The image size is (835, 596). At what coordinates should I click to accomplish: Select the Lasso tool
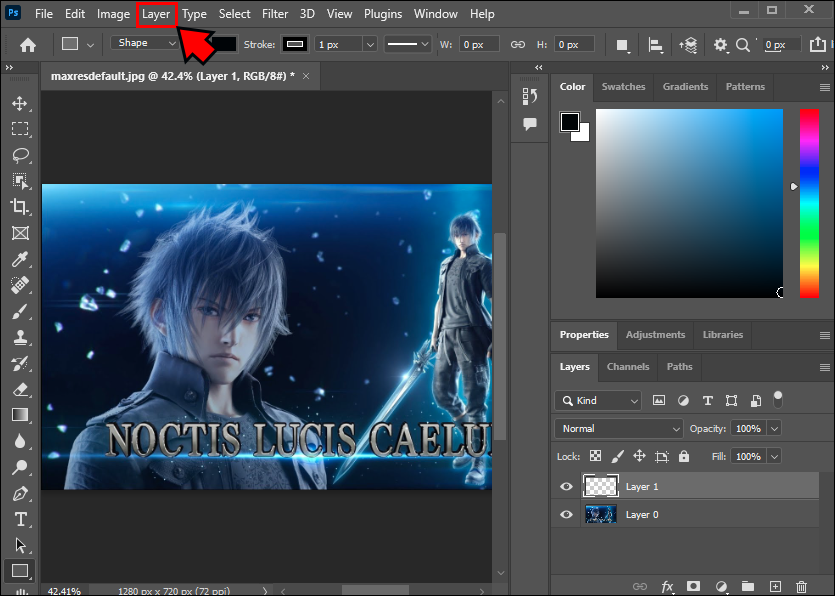pyautogui.click(x=20, y=155)
